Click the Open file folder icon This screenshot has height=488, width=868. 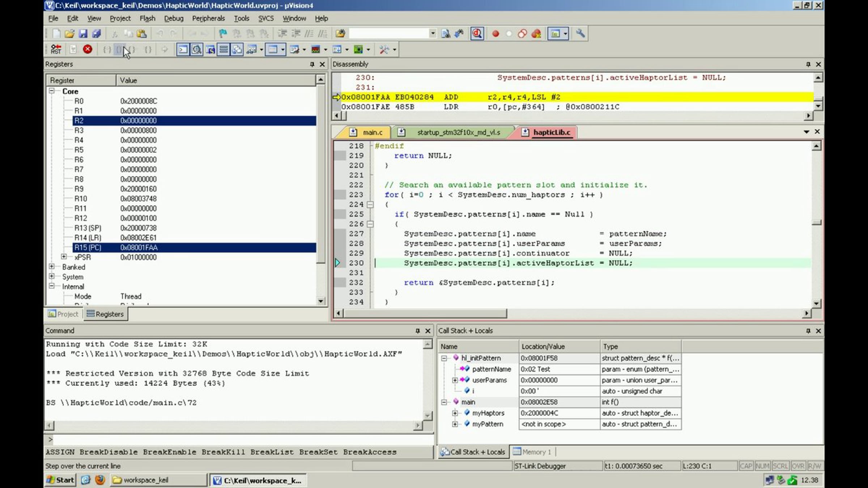pos(69,34)
